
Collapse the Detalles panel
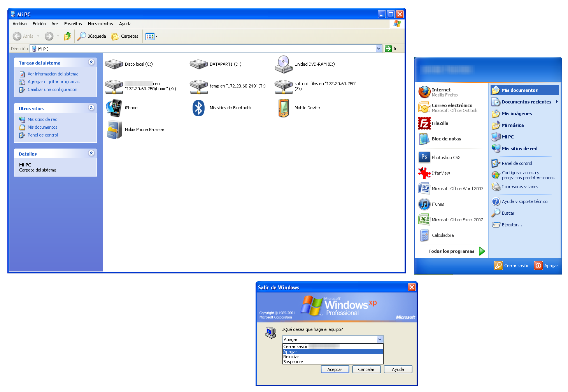(91, 153)
